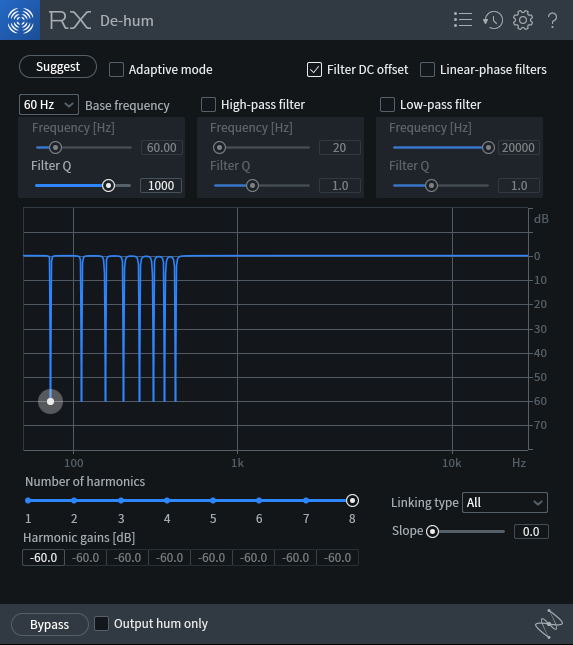Click the Slope 0.0 value field
The width and height of the screenshot is (573, 645).
(x=531, y=531)
